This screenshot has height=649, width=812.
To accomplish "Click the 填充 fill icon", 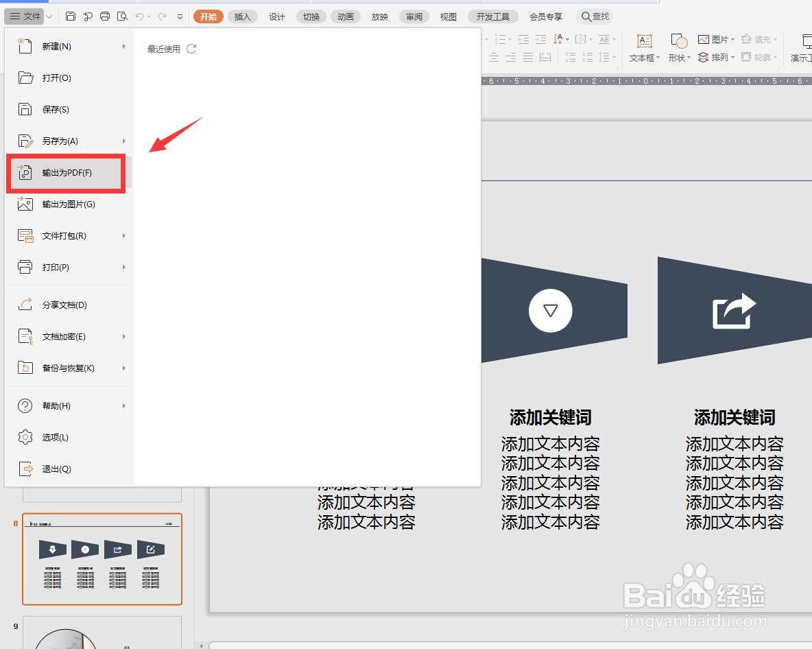I will [x=746, y=39].
